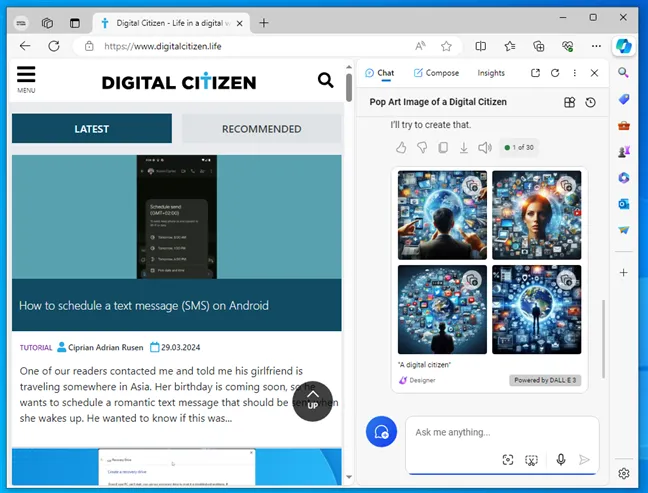Open the TUTORIAL category link

(36, 348)
